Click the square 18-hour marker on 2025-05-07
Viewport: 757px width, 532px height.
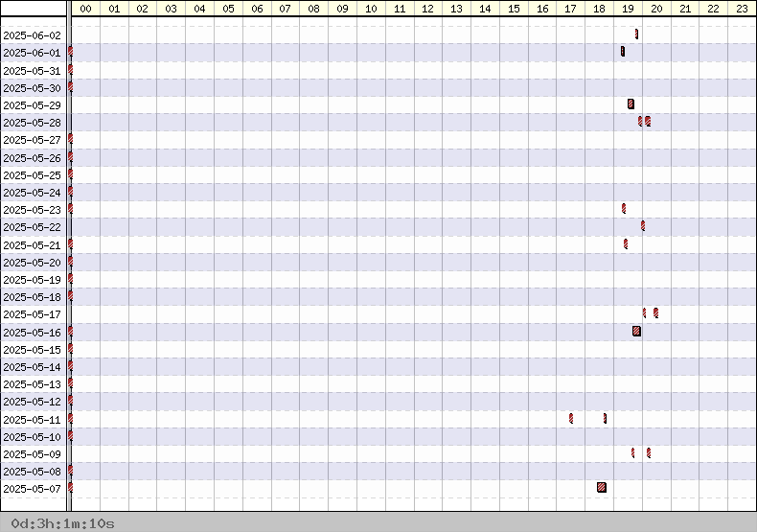[602, 487]
